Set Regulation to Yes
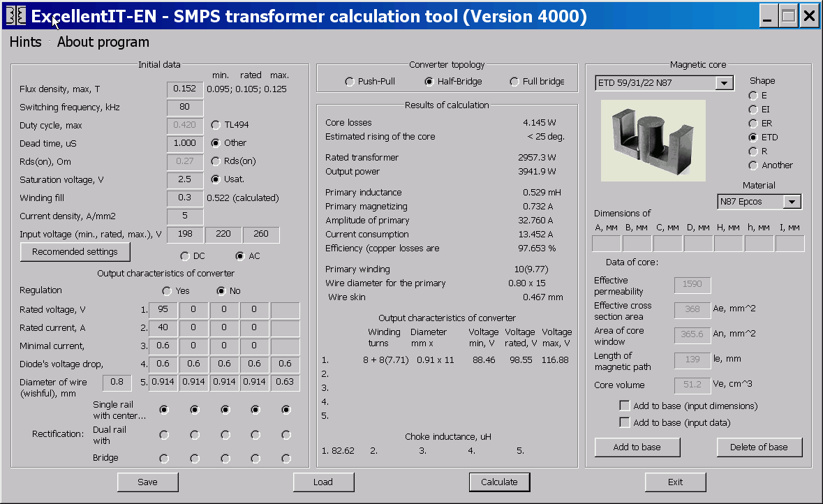823x504 pixels. (176, 291)
